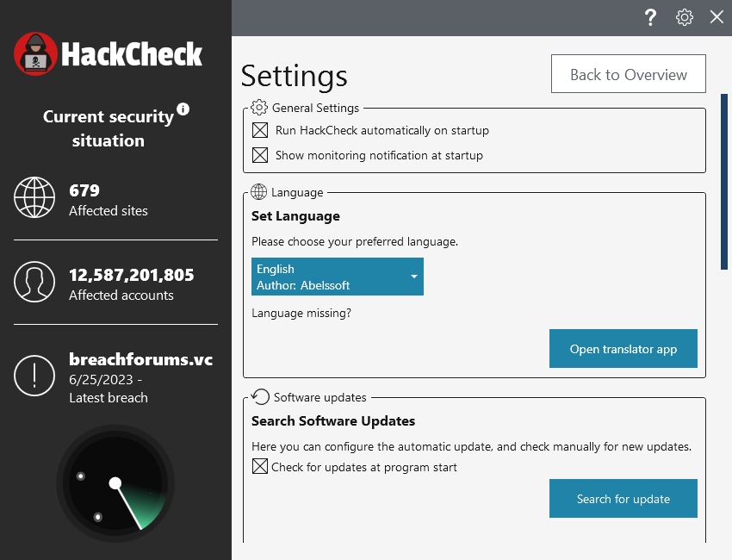Click Back to Overview button
Screen dimensions: 732x560
(x=629, y=74)
